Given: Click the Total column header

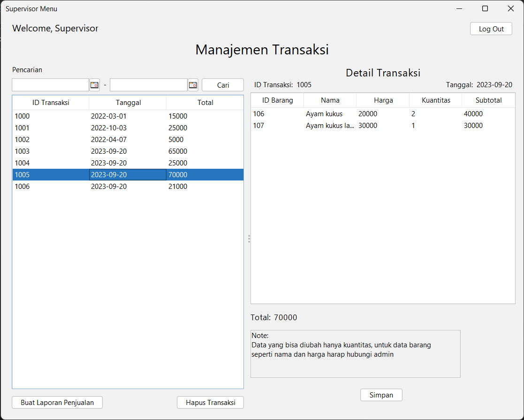Looking at the screenshot, I should tap(205, 103).
